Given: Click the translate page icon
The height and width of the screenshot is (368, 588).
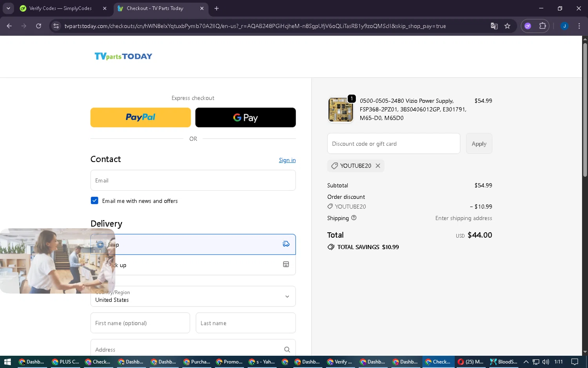Looking at the screenshot, I should coord(494,26).
